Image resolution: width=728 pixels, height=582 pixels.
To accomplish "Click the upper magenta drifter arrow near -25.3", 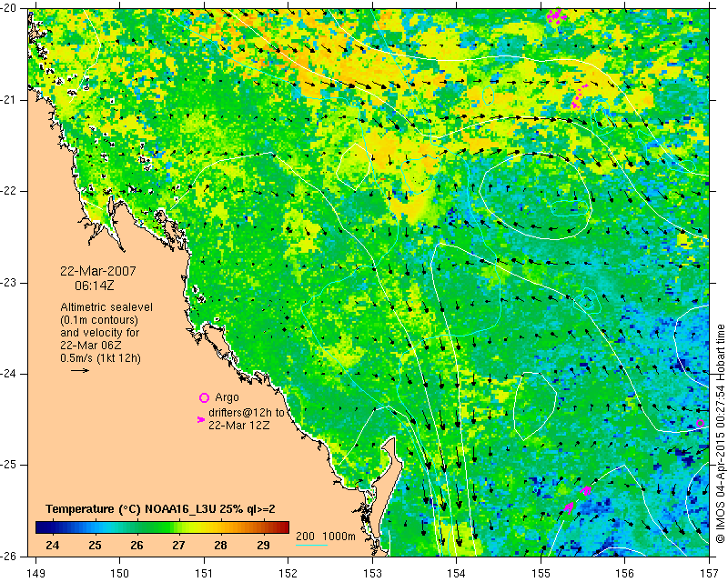I will coord(586,489).
